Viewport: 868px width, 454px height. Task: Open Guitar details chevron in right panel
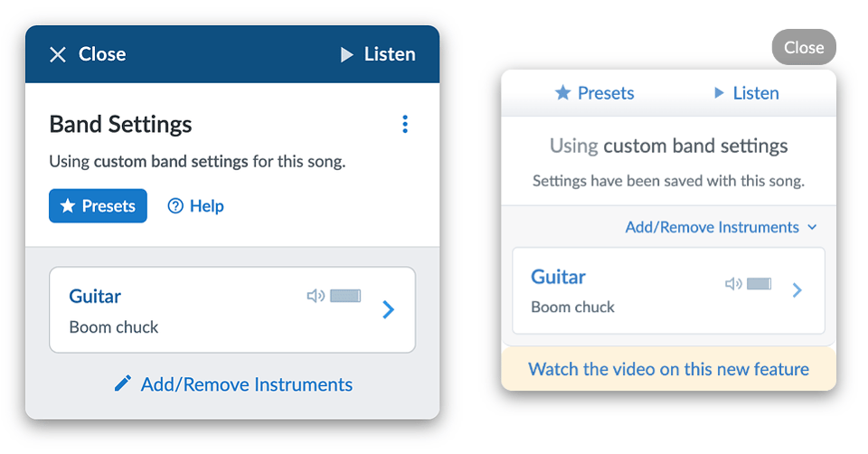click(x=797, y=290)
